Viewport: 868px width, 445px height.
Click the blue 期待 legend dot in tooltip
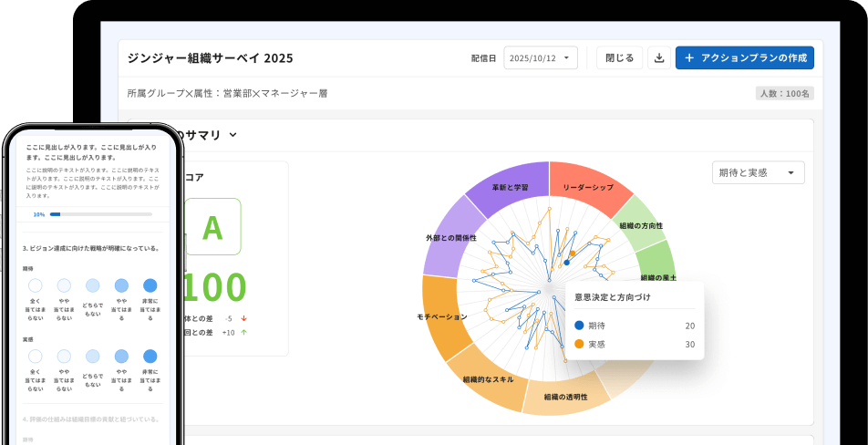click(x=579, y=326)
